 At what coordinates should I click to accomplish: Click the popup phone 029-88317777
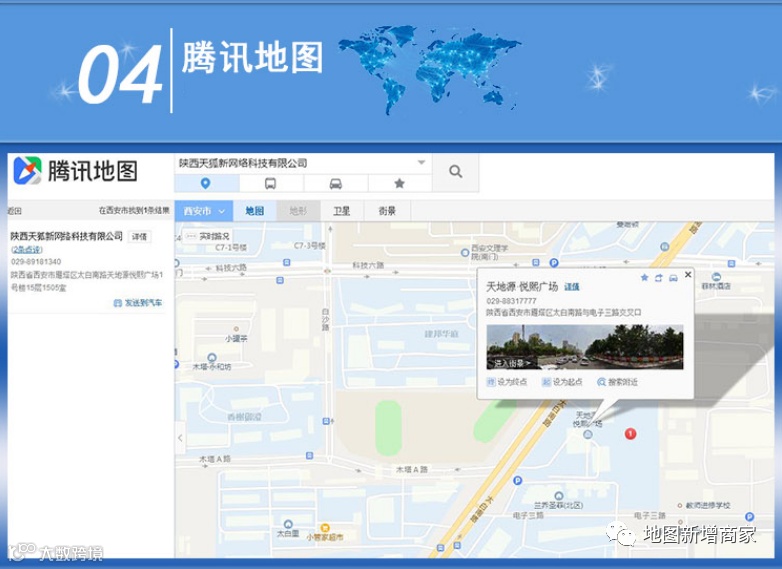(512, 301)
